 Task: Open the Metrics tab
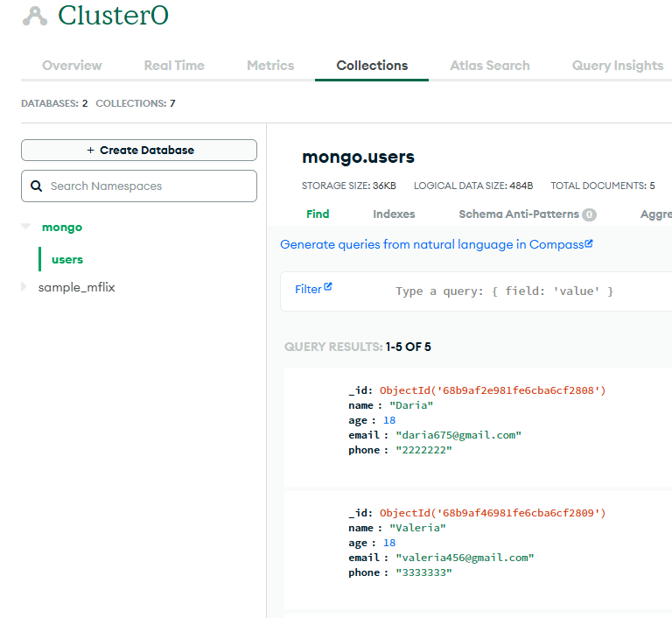pos(270,66)
